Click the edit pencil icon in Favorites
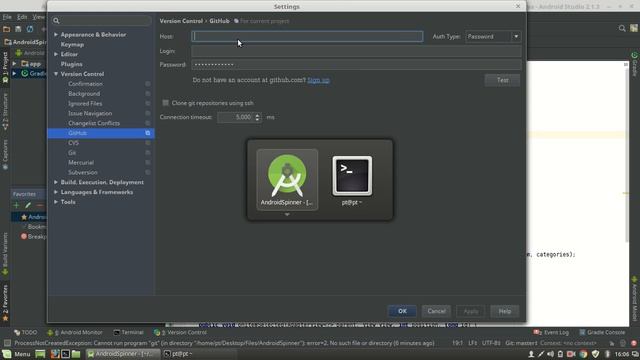The image size is (640, 360). (x=28, y=205)
